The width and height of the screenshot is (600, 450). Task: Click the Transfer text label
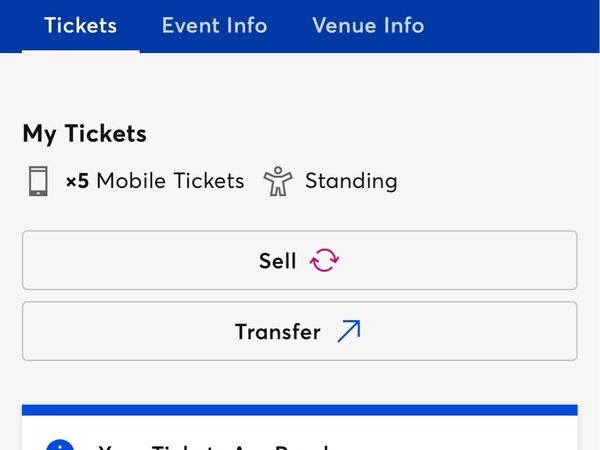pyautogui.click(x=277, y=331)
